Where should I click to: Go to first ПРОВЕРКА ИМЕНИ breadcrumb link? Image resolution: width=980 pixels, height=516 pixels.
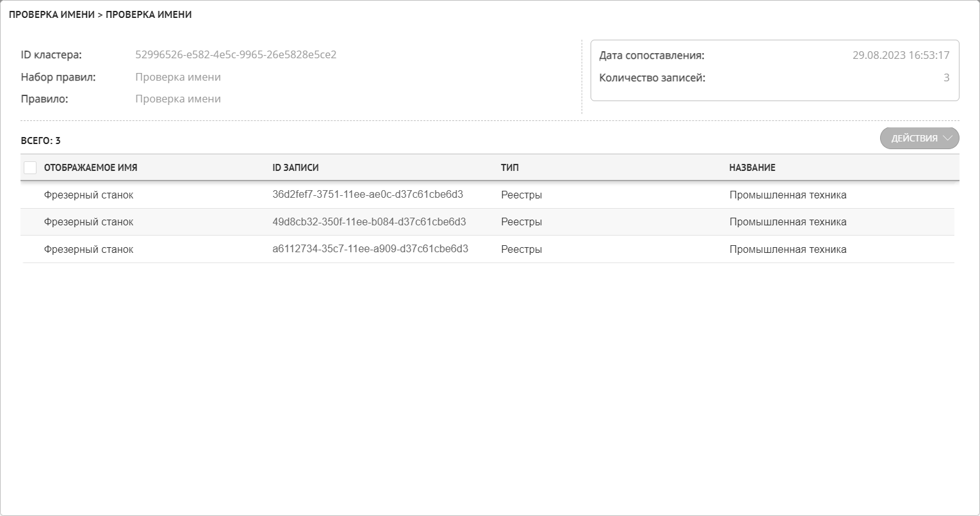[51, 15]
